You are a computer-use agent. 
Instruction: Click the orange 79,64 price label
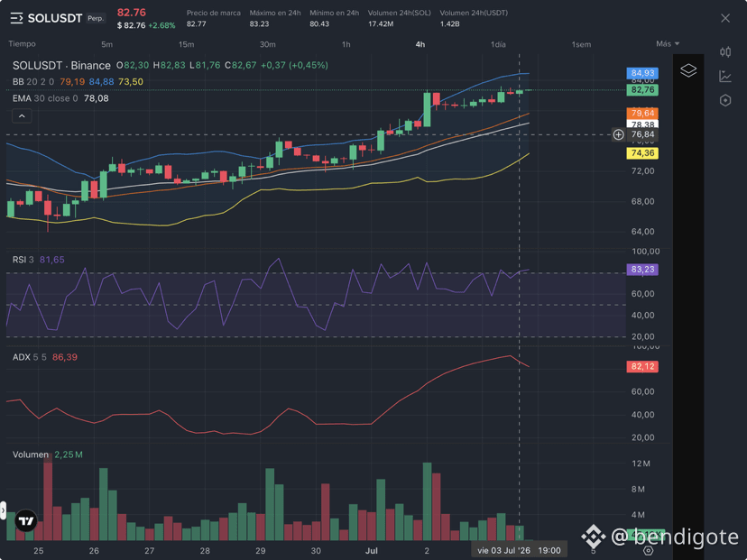[642, 113]
